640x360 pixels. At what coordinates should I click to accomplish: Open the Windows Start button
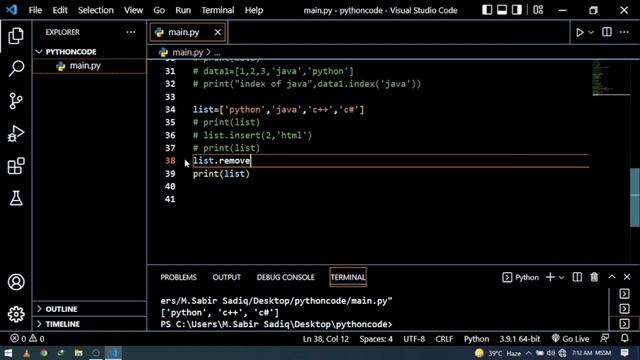point(8,353)
